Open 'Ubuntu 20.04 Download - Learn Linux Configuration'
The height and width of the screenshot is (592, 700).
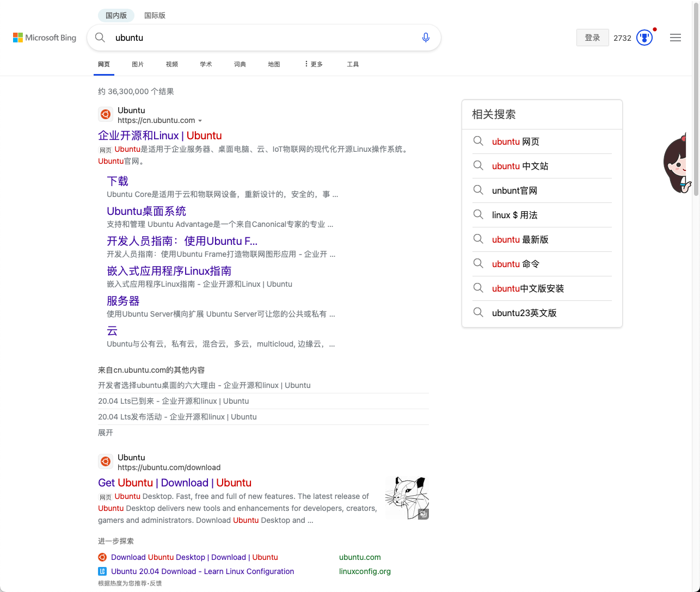(202, 571)
